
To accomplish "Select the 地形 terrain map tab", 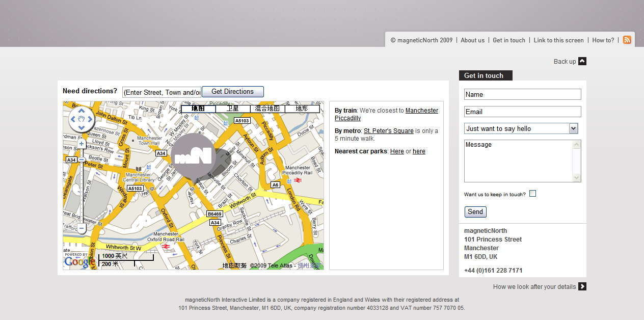I will (x=302, y=109).
